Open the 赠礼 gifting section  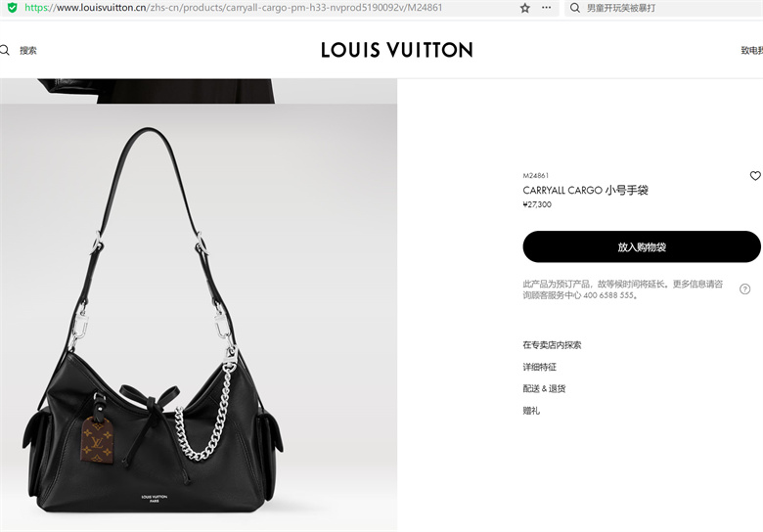(x=531, y=411)
